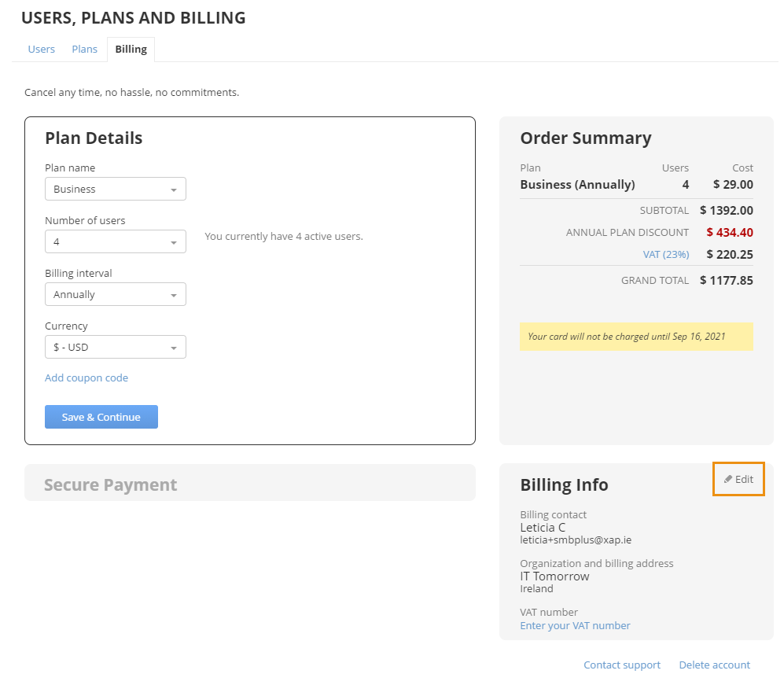Expand the Currency dropdown showing $ - USD
Viewport: 784px width, 674px height.
115,347
